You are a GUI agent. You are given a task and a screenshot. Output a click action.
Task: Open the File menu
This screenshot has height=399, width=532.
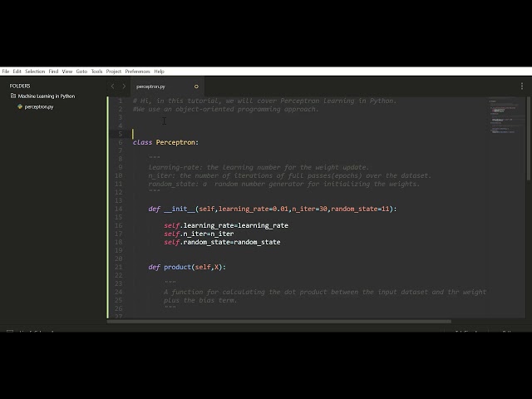click(x=6, y=71)
